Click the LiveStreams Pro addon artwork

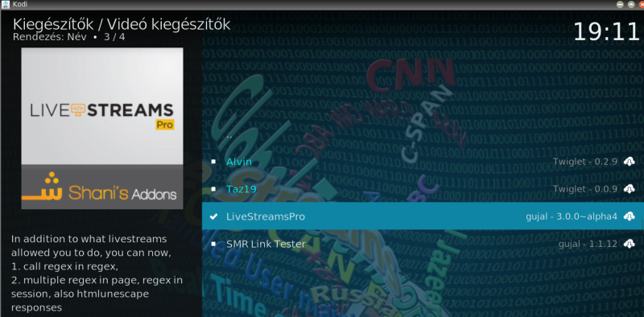click(x=102, y=129)
